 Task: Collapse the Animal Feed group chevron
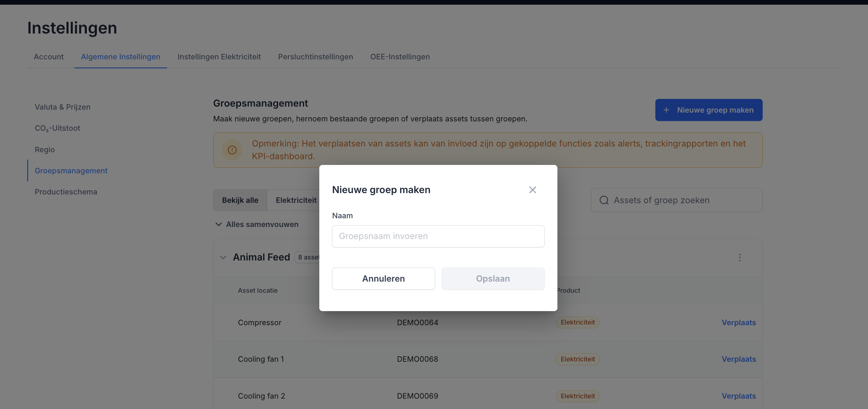click(223, 257)
